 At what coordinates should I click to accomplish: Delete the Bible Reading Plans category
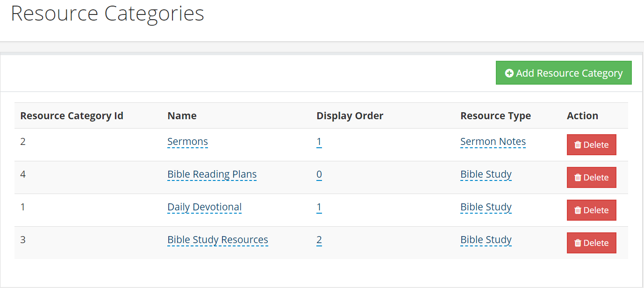pyautogui.click(x=592, y=177)
